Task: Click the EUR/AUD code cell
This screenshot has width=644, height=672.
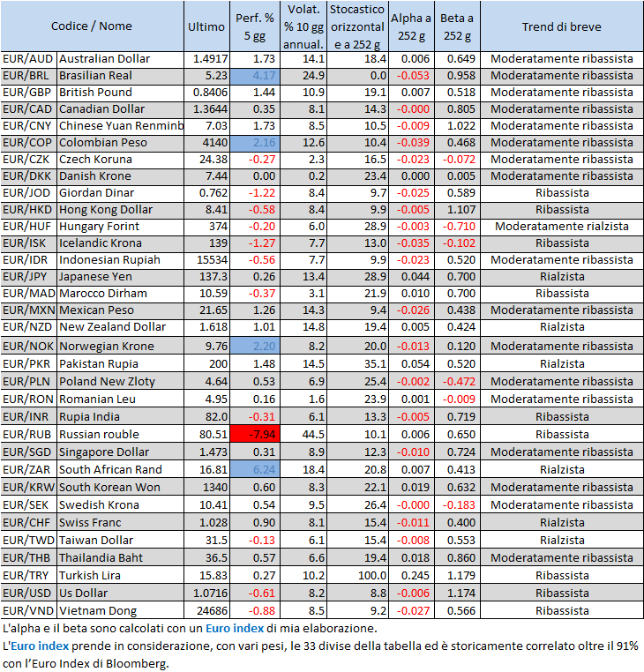Action: (29, 59)
